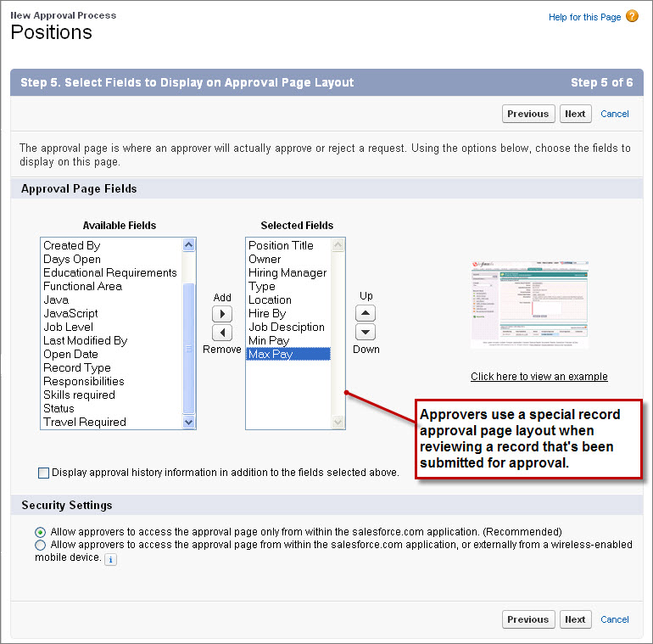
Task: Select Position Title in Selected Fields
Action: point(288,245)
